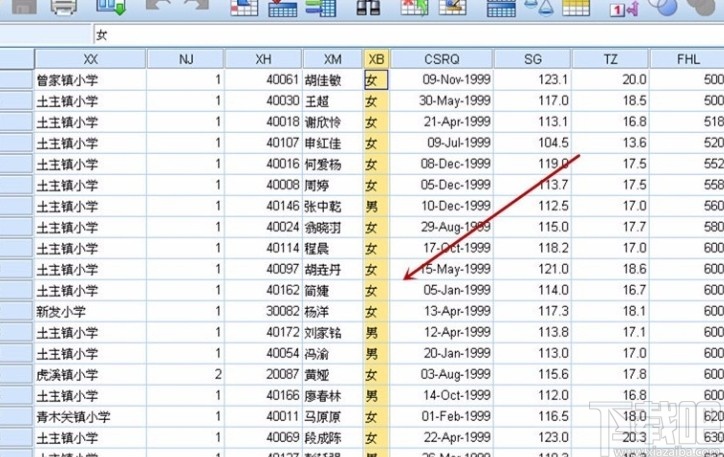Select the name cell 廖春林
724x457 pixels.
point(332,396)
